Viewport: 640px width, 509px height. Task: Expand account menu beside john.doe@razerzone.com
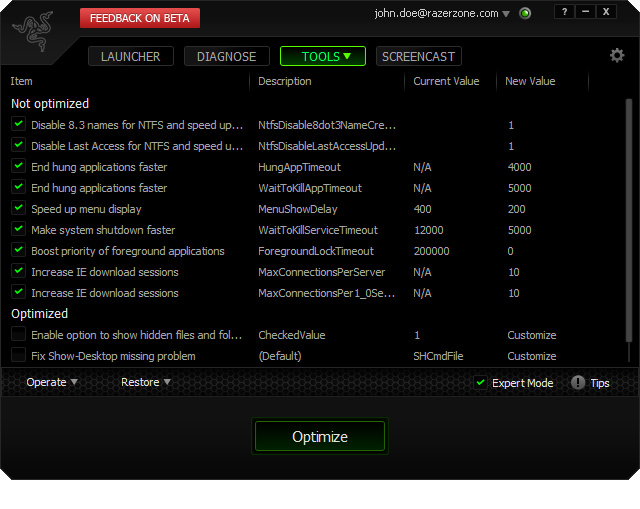click(x=506, y=14)
